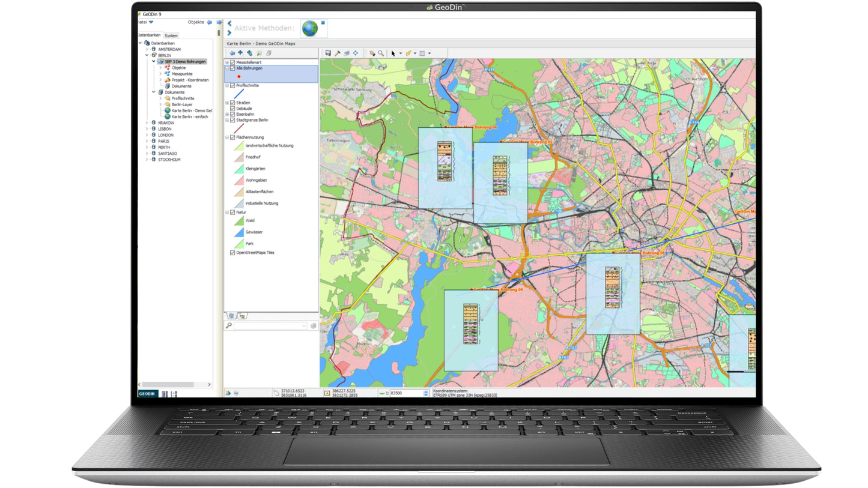
Task: Click the four-arrow full extent icon
Action: 356,53
